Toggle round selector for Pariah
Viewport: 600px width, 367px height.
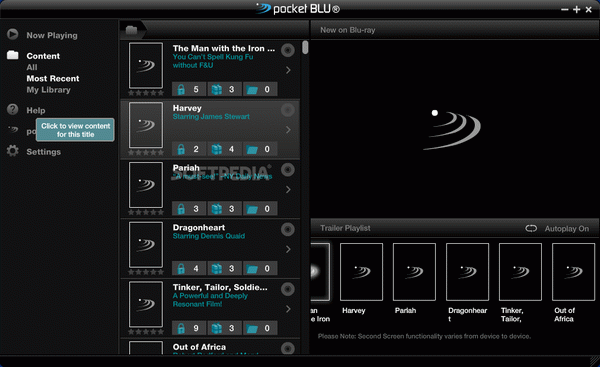click(x=287, y=170)
